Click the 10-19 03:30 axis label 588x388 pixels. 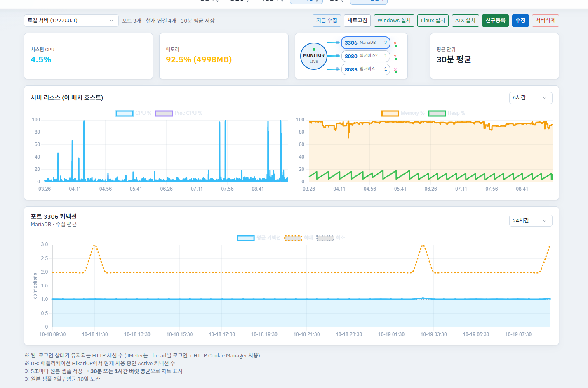point(433,334)
